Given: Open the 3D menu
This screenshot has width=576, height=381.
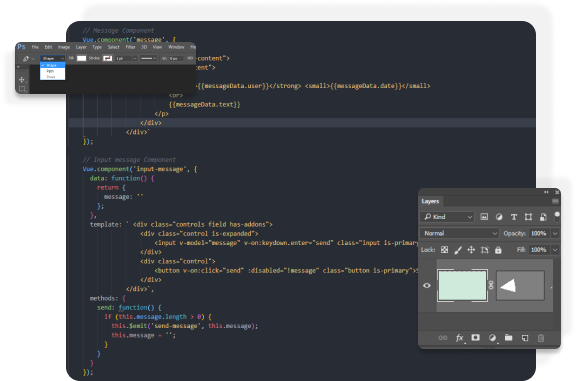Looking at the screenshot, I should [x=144, y=47].
